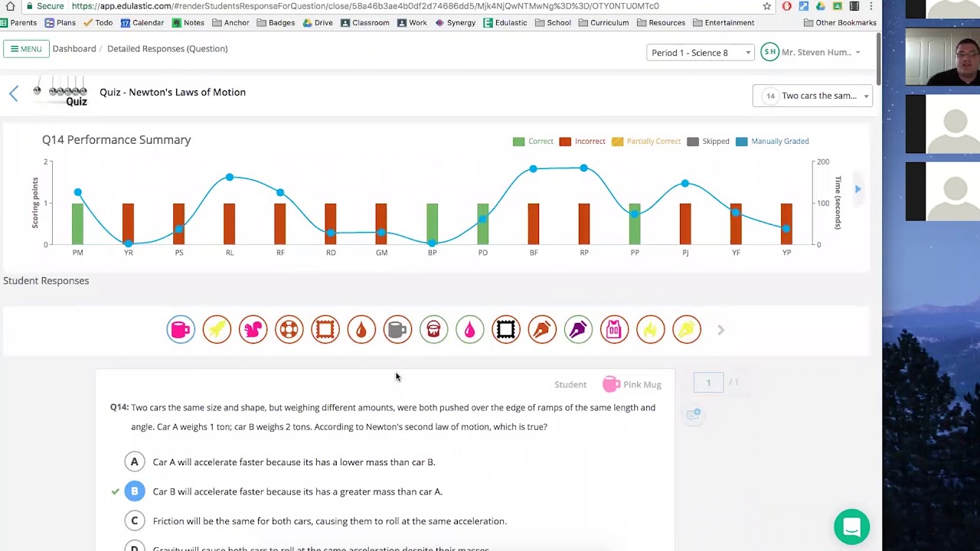Click Detailed Responses (Question) breadcrumb
Screen dimensions: 980x551
[x=167, y=49]
